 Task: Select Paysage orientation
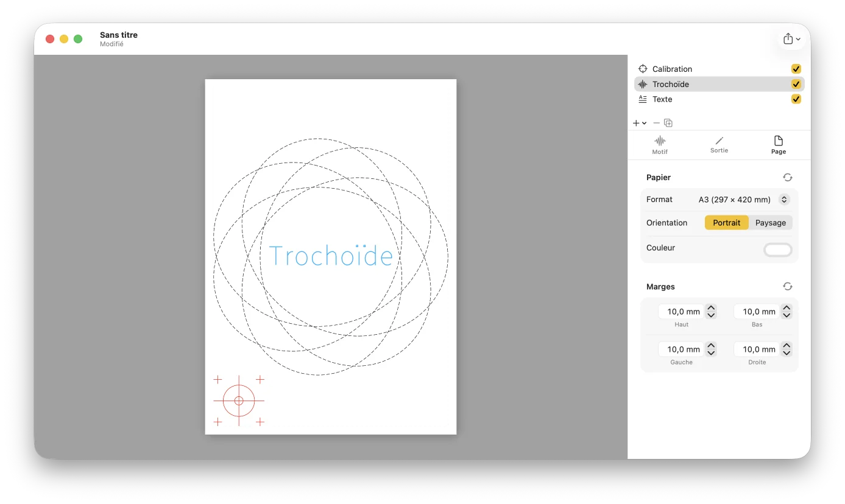click(771, 223)
